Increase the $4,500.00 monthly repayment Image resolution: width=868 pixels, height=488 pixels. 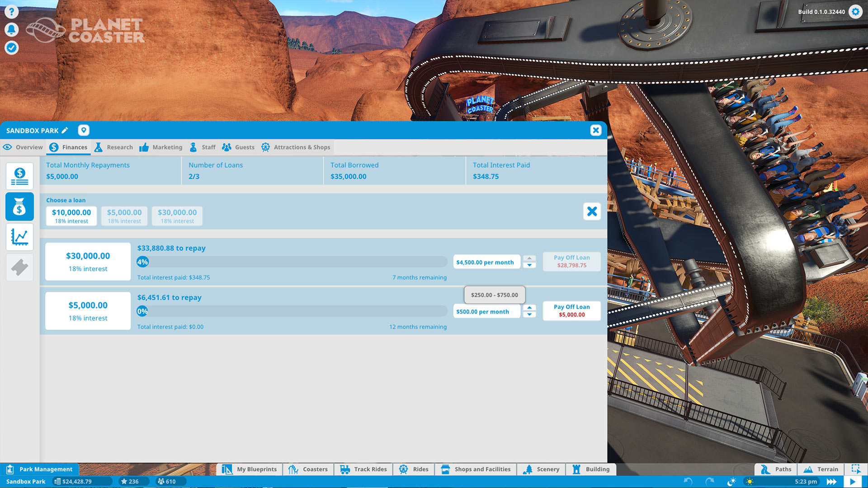529,258
